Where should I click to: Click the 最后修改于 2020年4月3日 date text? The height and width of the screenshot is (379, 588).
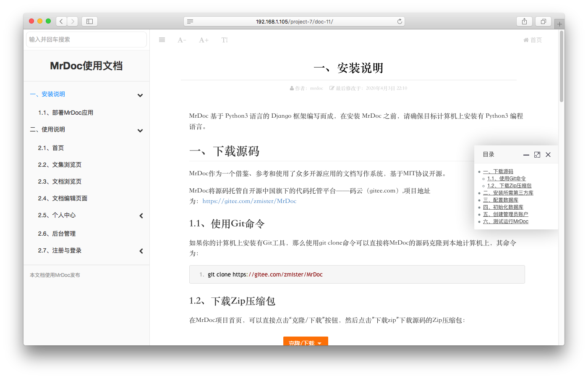click(368, 88)
